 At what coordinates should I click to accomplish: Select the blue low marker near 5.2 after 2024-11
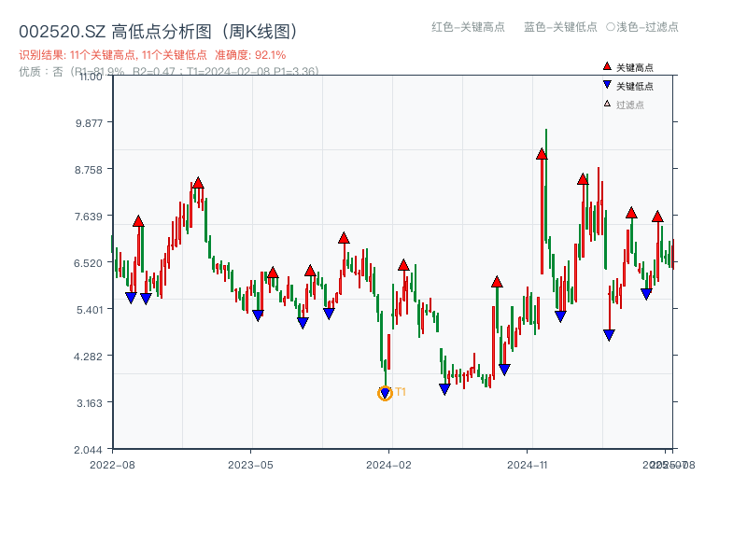coord(560,316)
